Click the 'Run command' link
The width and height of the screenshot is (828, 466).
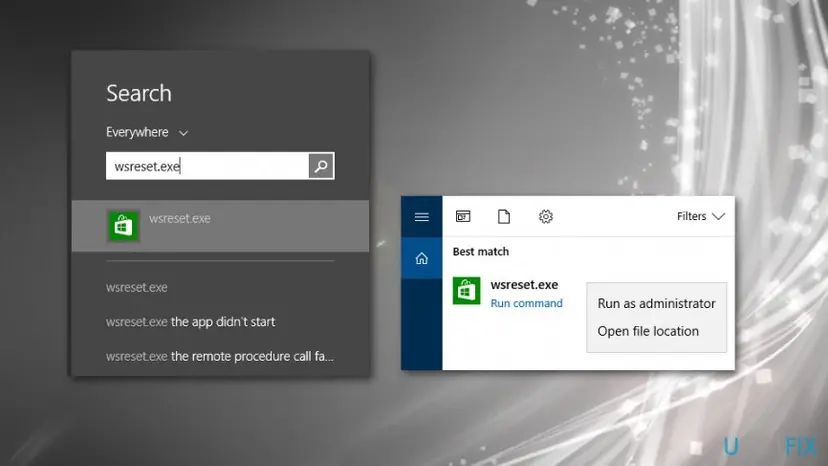point(526,303)
